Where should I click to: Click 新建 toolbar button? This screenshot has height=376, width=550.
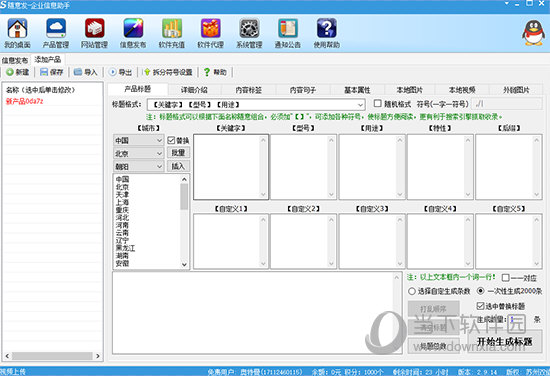pos(18,72)
